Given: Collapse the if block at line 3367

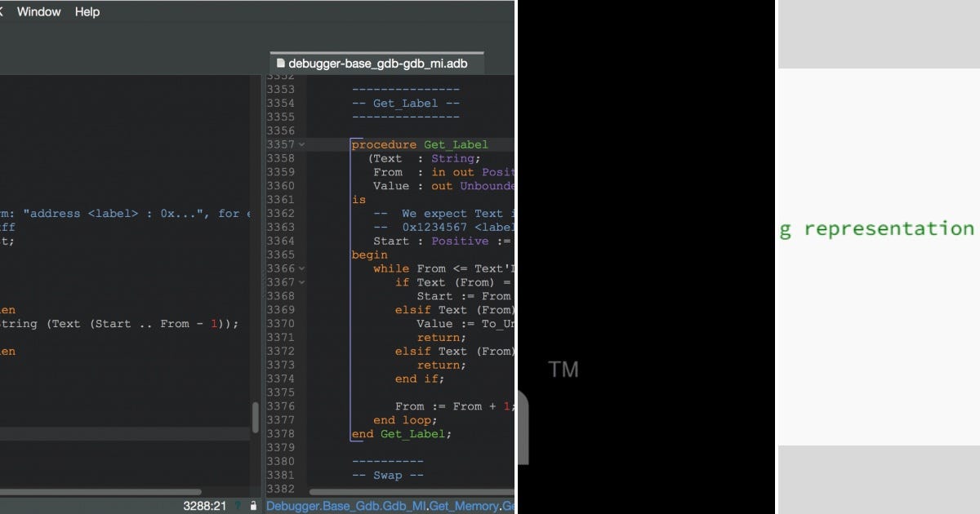Looking at the screenshot, I should pos(301,282).
